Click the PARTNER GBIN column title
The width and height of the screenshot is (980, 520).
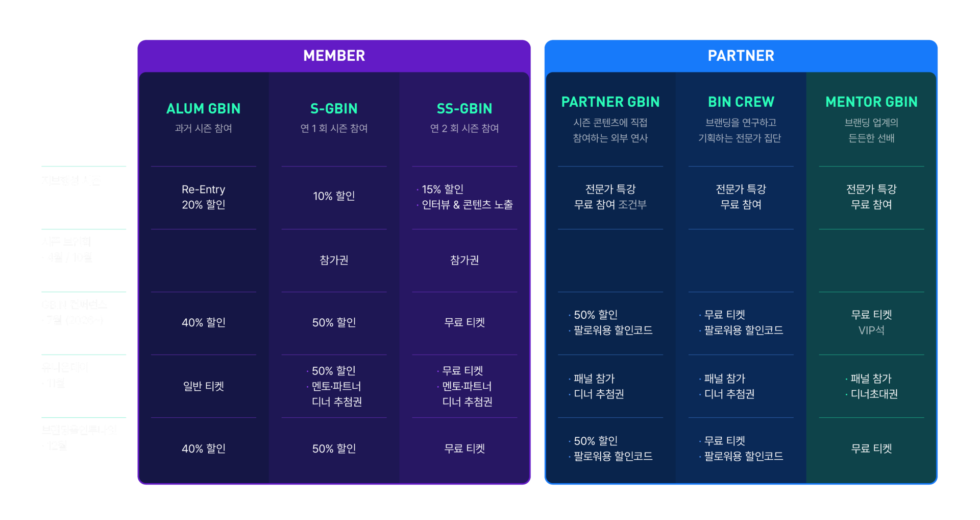coord(610,102)
